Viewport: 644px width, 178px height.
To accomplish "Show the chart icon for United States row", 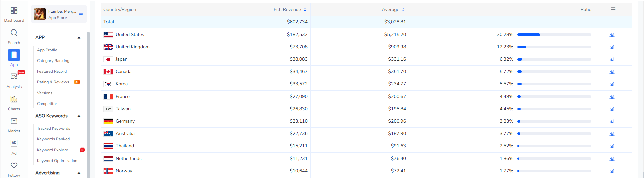I will [x=612, y=35].
